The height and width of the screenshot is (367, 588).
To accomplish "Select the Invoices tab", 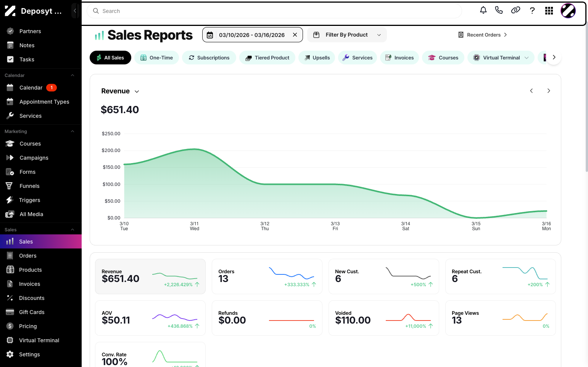I will pyautogui.click(x=400, y=58).
